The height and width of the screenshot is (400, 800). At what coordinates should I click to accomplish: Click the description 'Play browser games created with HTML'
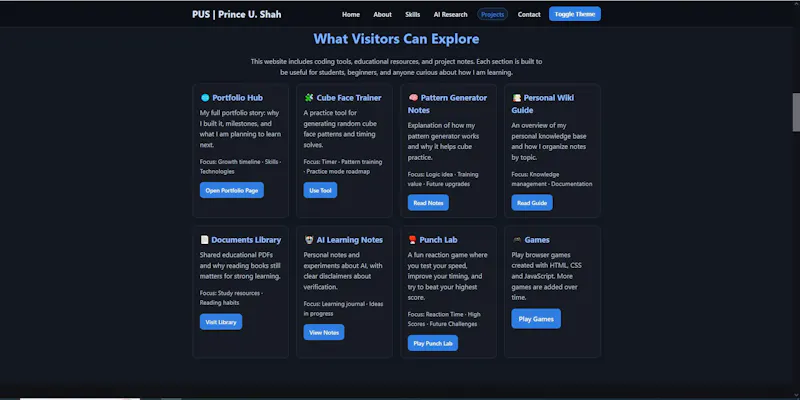(x=546, y=276)
